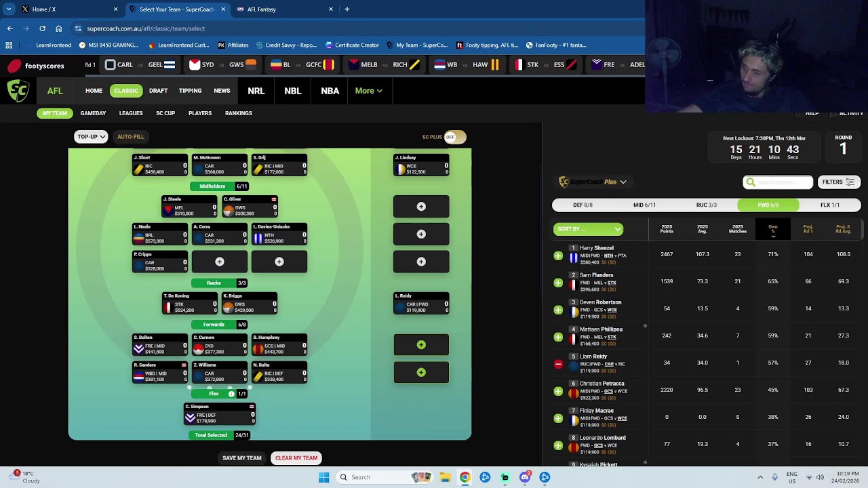Select the FWD 6/8 tab
Image resolution: width=868 pixels, height=488 pixels.
pos(768,205)
